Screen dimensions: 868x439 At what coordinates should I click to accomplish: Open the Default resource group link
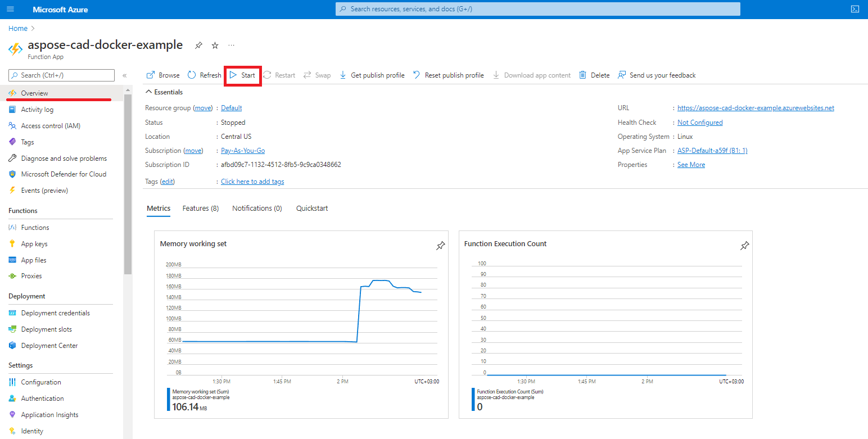(232, 108)
